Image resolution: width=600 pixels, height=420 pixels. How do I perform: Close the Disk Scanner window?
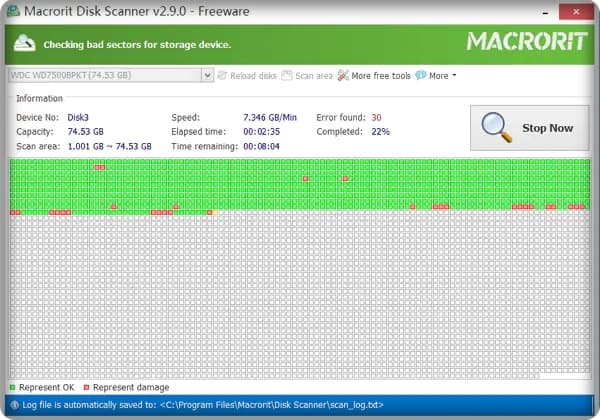(x=576, y=12)
